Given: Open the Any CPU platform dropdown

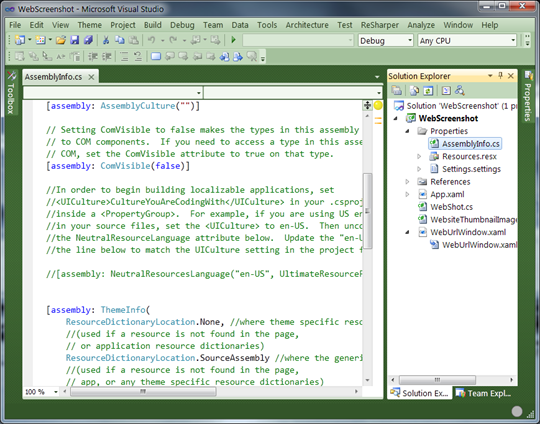Looking at the screenshot, I should (467, 41).
